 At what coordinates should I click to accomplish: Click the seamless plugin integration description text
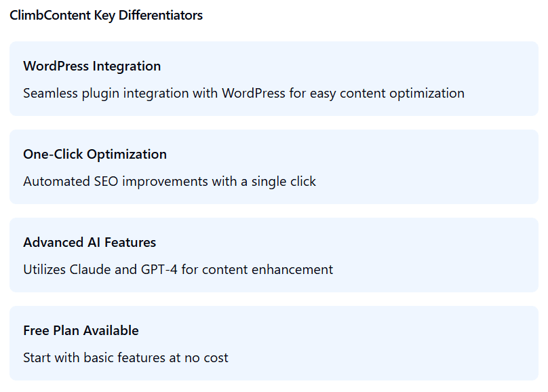point(243,94)
